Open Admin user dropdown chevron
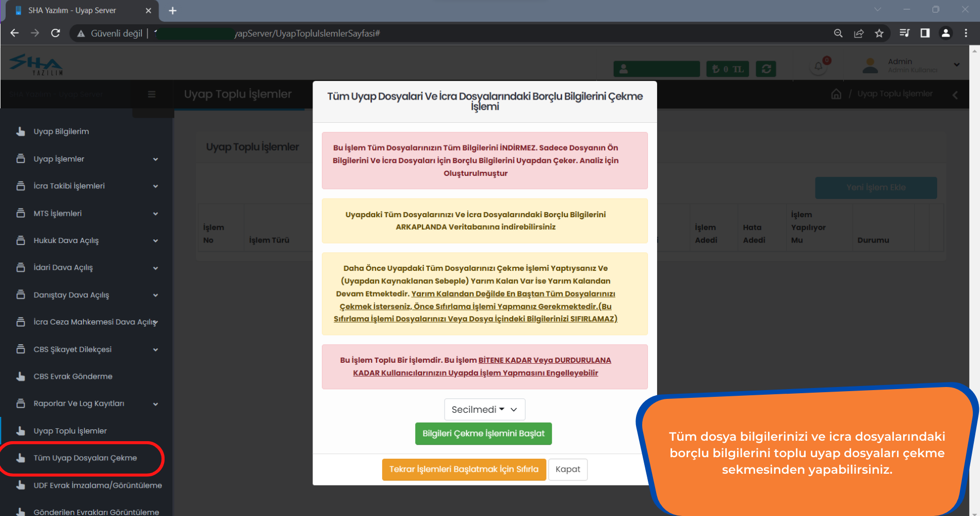 957,65
